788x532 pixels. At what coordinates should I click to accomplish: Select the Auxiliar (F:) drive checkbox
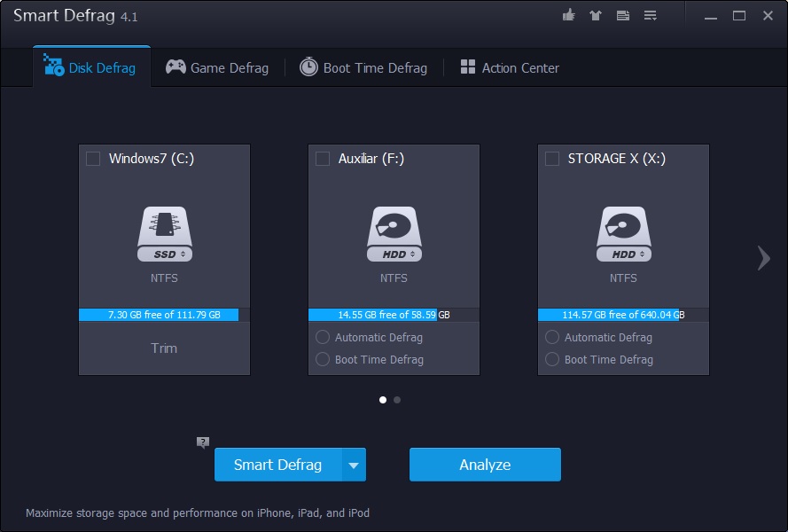pos(323,159)
